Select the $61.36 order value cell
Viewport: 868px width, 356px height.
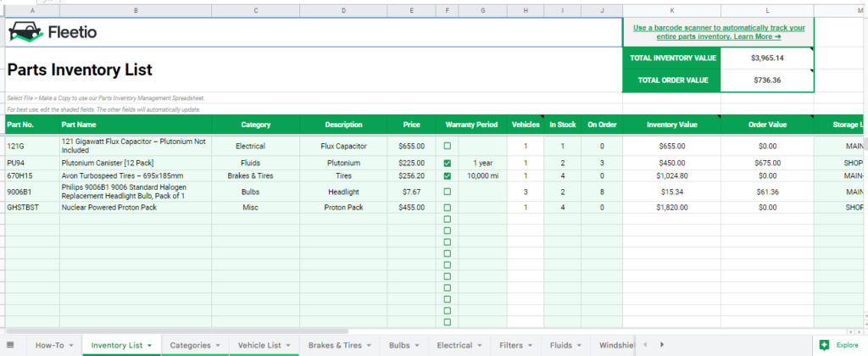point(767,192)
